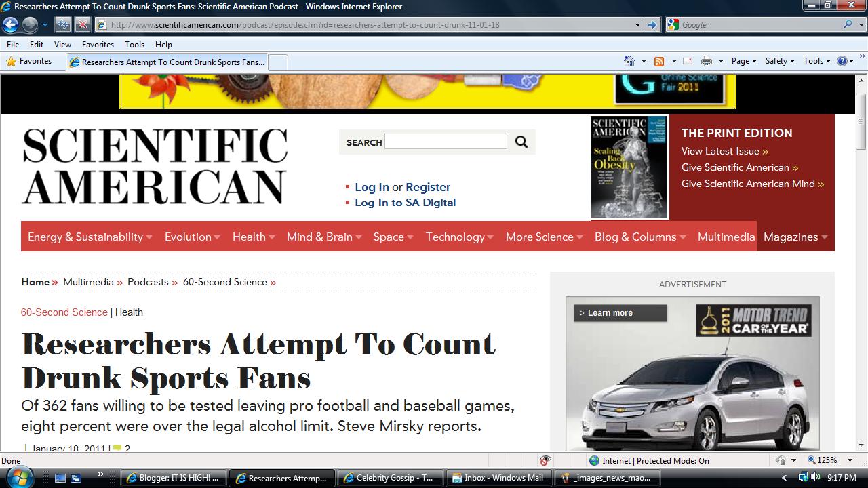Image resolution: width=868 pixels, height=488 pixels.
Task: Expand the feeds dropdown arrow
Action: point(673,61)
